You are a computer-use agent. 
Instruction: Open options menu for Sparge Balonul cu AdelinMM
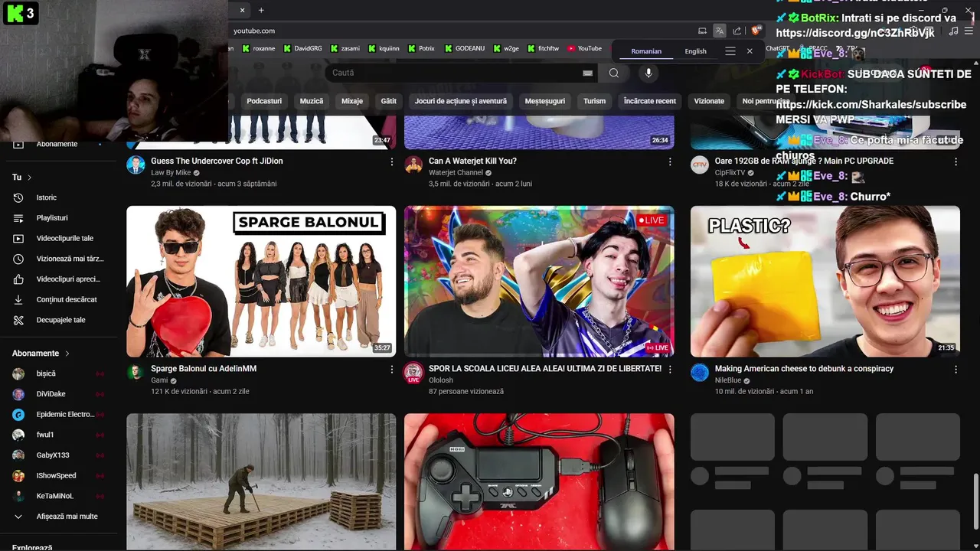392,369
